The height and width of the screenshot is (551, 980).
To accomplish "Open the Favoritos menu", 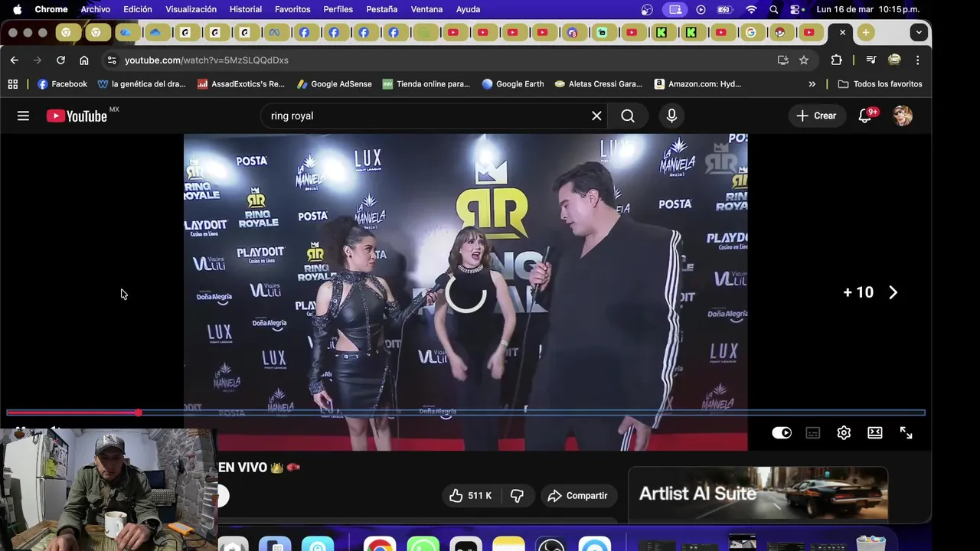I will pyautogui.click(x=292, y=9).
